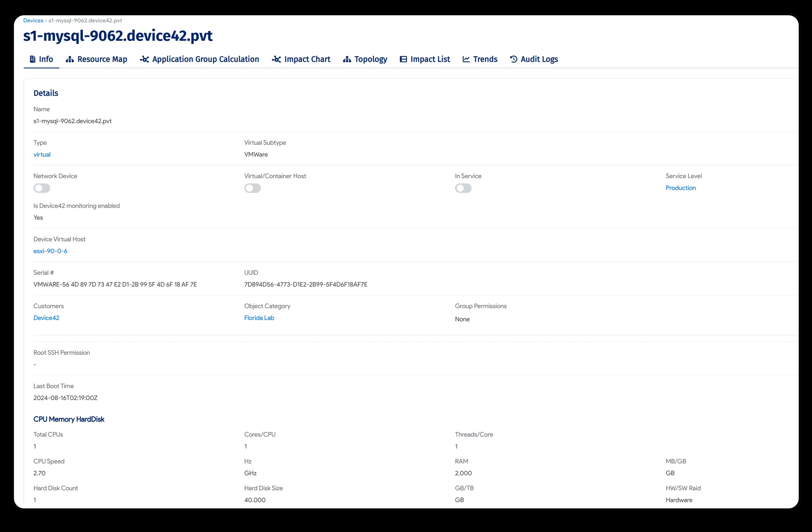Viewport: 812px width, 532px height.
Task: Open the Application Group Calculation tab
Action: click(x=199, y=59)
